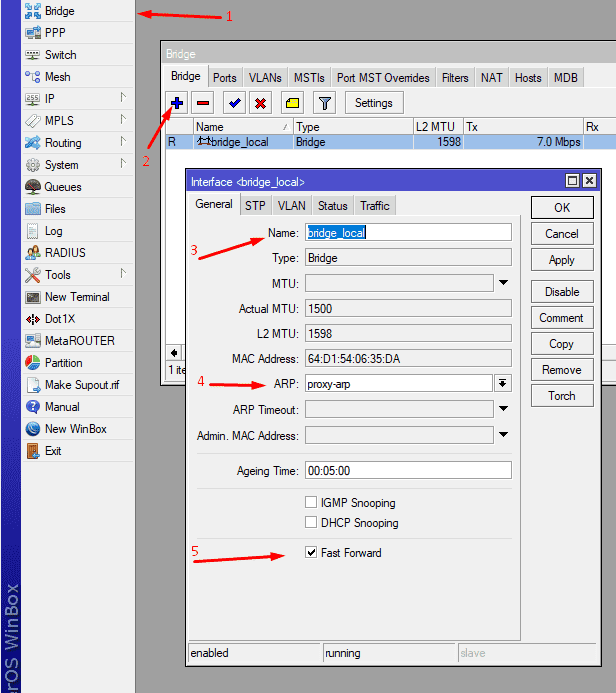Click the blue checkmark enable icon

coord(234,102)
